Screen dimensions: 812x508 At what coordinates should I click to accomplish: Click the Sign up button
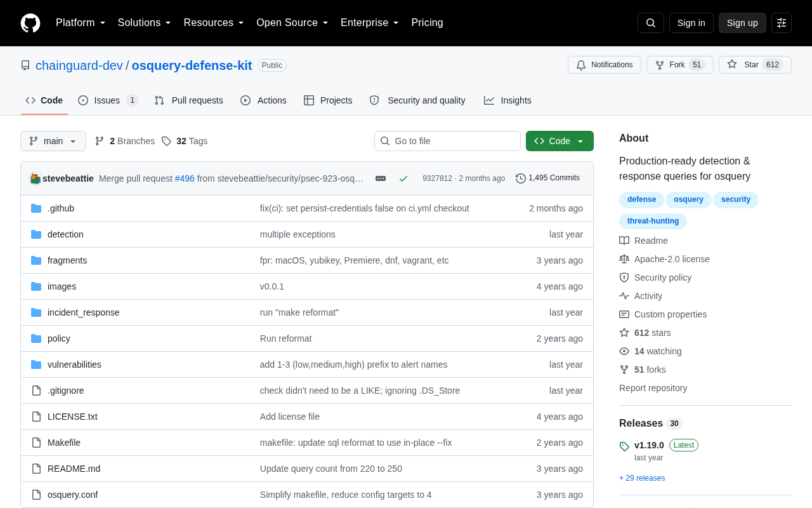(742, 23)
